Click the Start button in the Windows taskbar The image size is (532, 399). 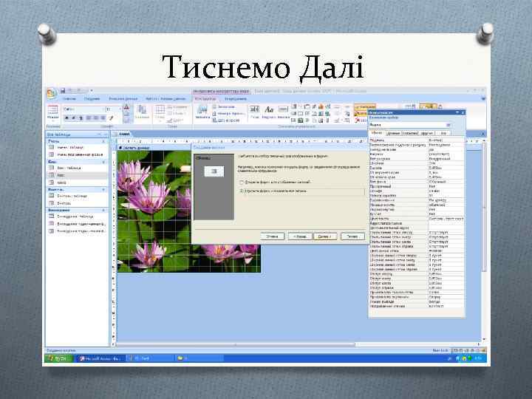59,358
